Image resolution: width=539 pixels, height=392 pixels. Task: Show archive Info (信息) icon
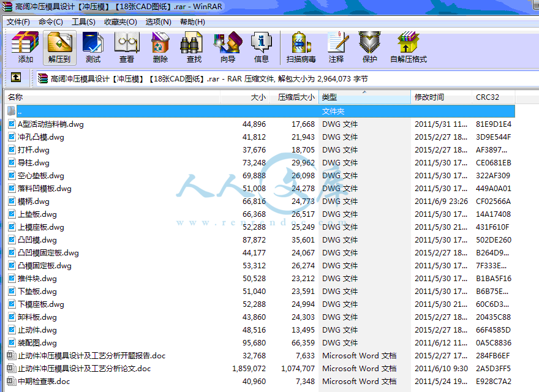pos(262,47)
